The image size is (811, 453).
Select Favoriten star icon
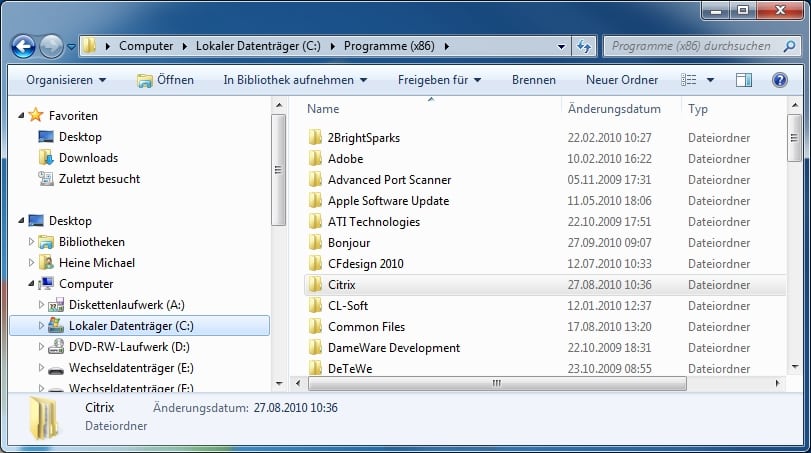tap(36, 115)
